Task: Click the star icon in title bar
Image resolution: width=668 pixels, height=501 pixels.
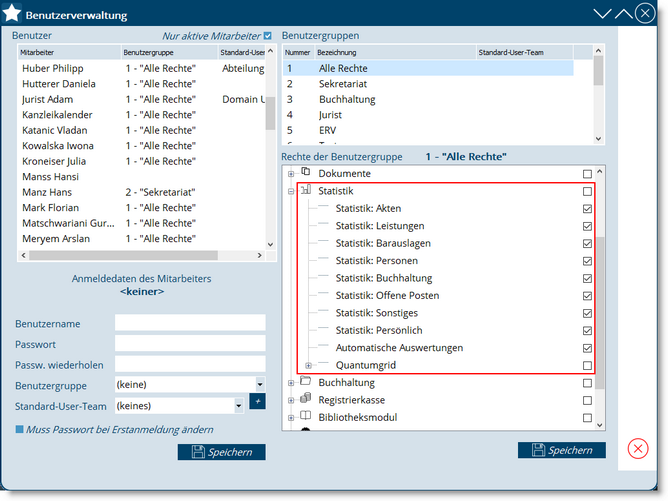Action: [x=12, y=14]
